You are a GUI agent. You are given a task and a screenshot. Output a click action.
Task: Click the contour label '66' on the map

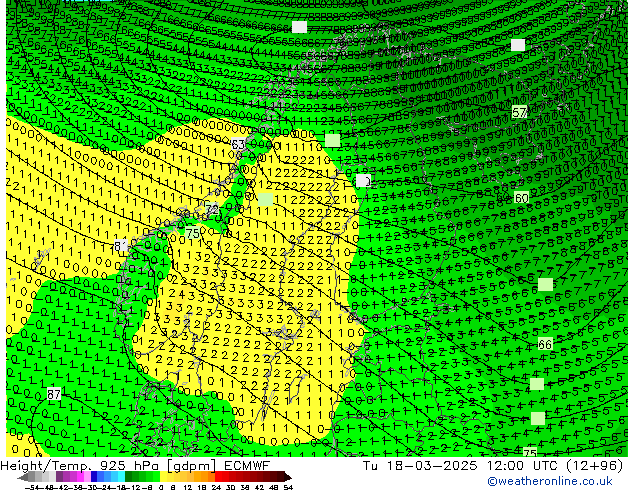(x=545, y=344)
